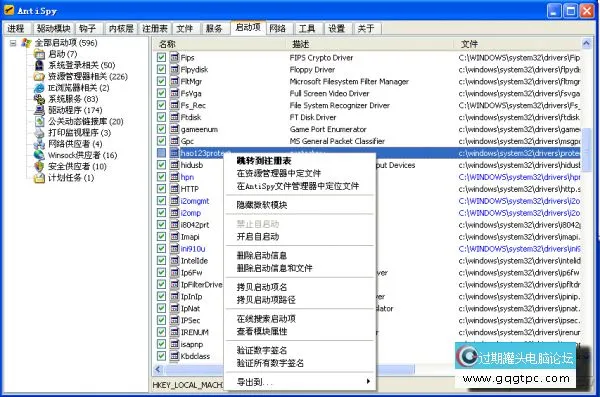The height and width of the screenshot is (397, 600).
Task: Click the 全部启动项 Windows flag icon
Action: tap(26, 42)
